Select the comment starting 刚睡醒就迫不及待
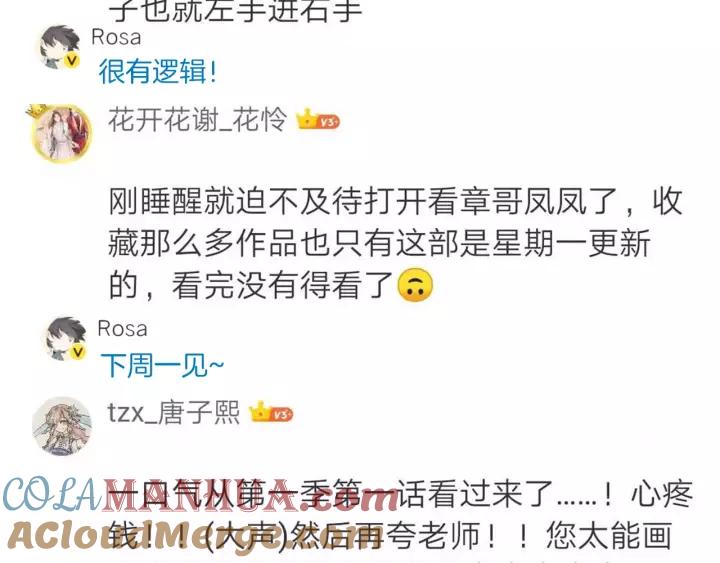 pos(395,243)
